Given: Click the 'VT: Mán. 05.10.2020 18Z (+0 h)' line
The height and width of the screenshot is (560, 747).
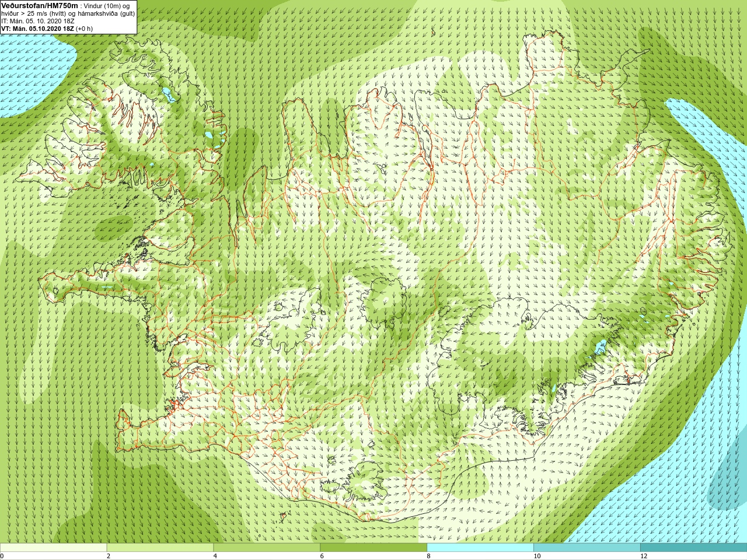Looking at the screenshot, I should pos(47,29).
